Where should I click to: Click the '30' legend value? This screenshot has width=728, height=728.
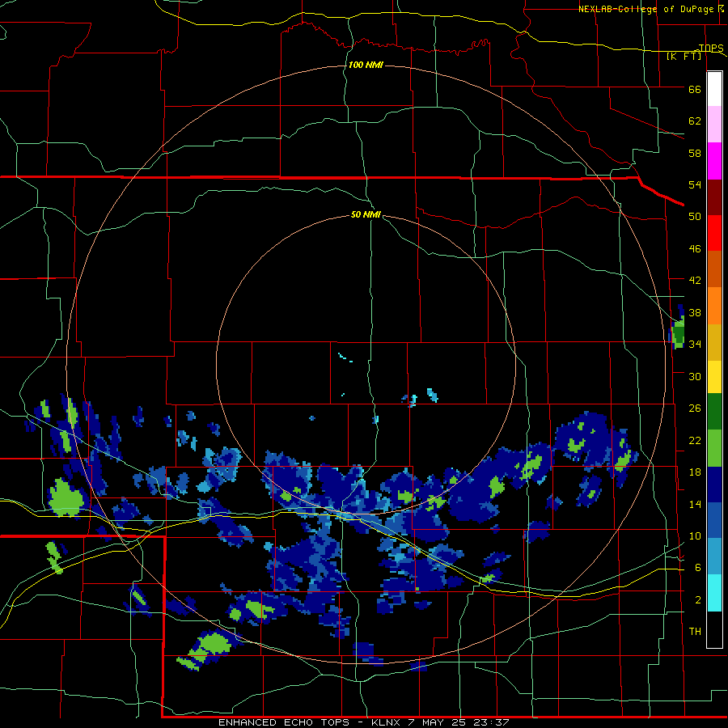pos(695,376)
